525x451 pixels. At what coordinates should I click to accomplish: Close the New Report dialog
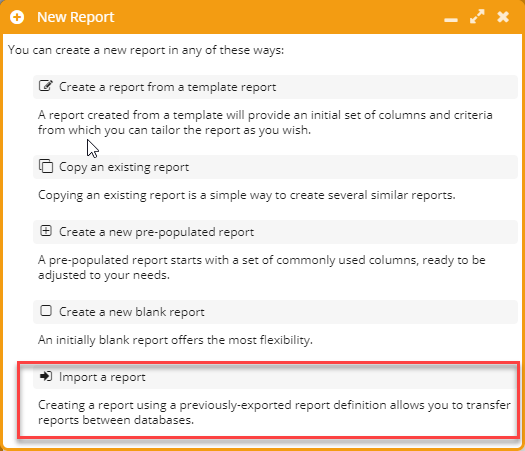click(x=503, y=17)
